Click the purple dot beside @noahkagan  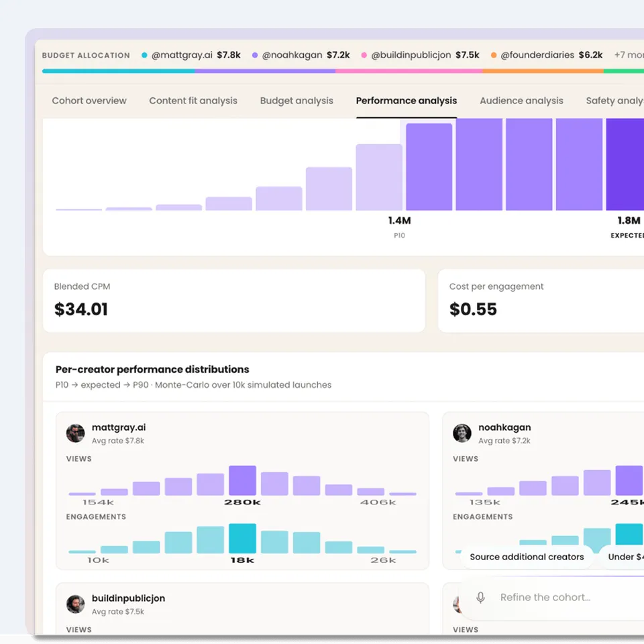(255, 55)
